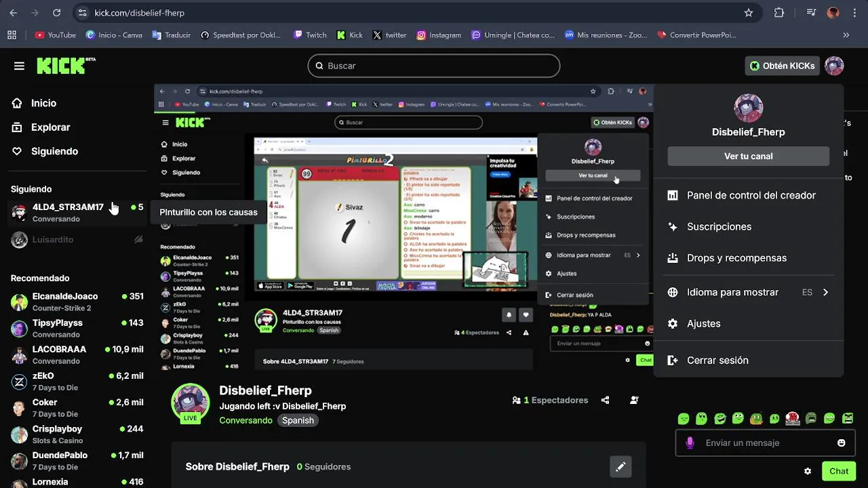
Task: Open twitter bookmark
Action: [390, 35]
